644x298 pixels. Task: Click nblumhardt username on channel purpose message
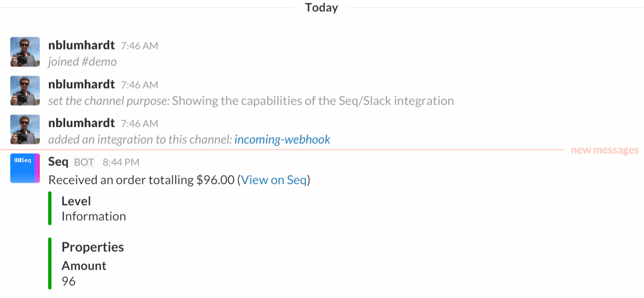[81, 84]
